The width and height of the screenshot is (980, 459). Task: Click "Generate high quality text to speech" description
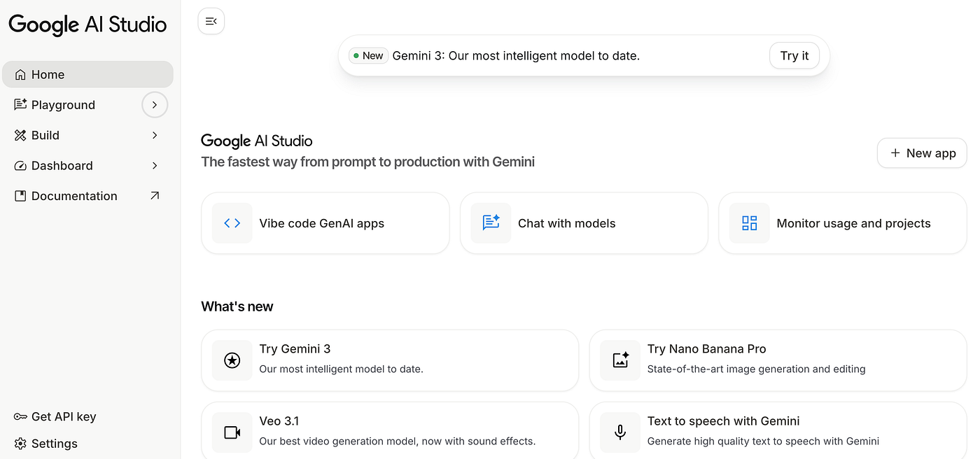pyautogui.click(x=764, y=442)
